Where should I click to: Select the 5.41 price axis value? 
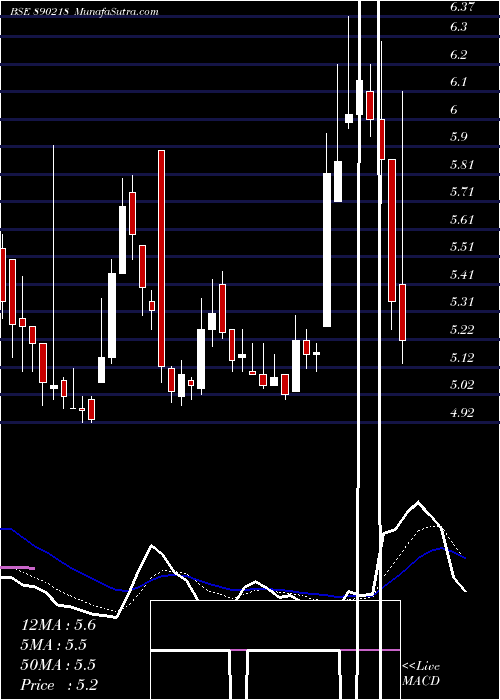coord(462,275)
